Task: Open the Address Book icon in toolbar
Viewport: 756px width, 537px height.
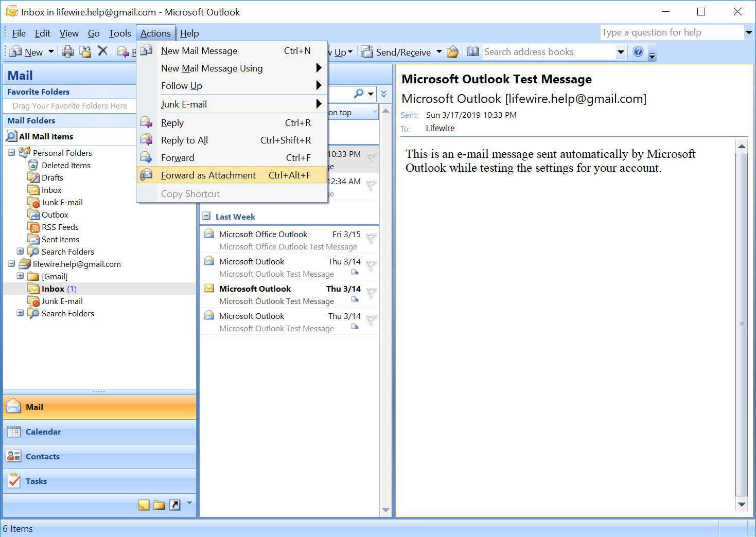Action: (472, 51)
